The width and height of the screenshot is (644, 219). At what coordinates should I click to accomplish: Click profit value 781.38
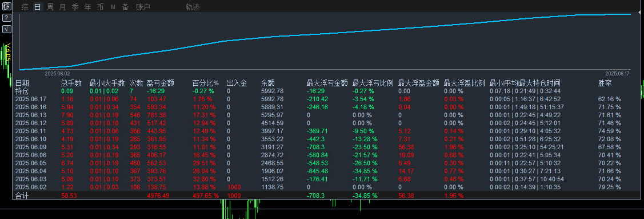[x=156, y=115]
